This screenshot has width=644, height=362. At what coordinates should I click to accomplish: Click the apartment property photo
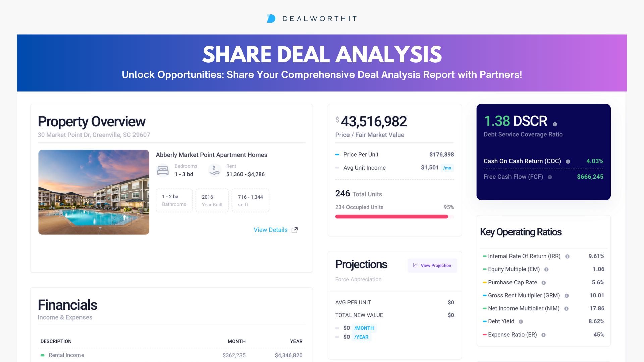point(94,192)
